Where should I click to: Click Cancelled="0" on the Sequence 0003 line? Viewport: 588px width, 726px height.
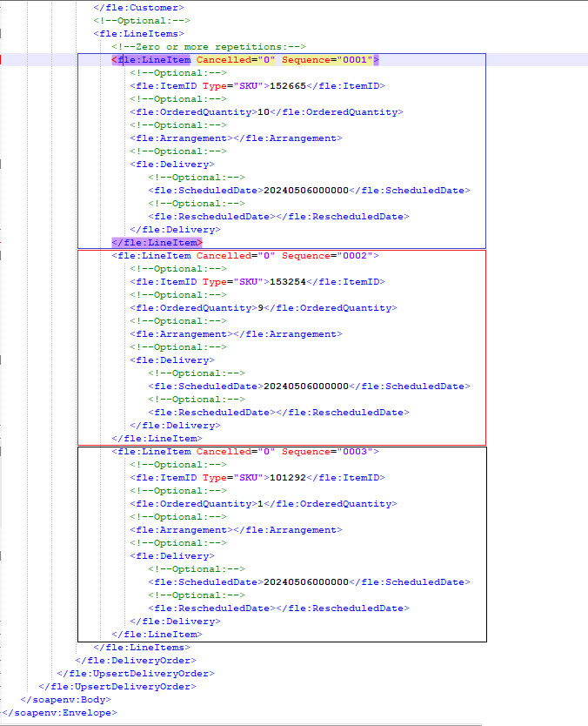(x=236, y=452)
